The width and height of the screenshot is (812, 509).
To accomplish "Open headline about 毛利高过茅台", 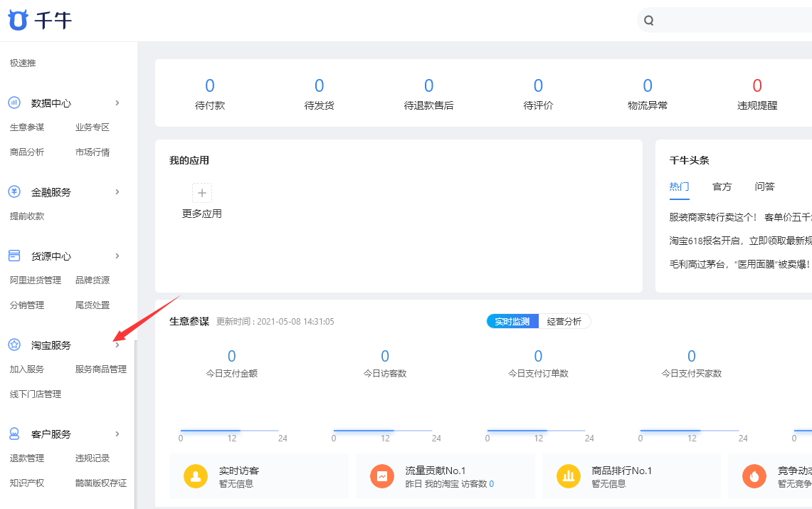I will 741,265.
